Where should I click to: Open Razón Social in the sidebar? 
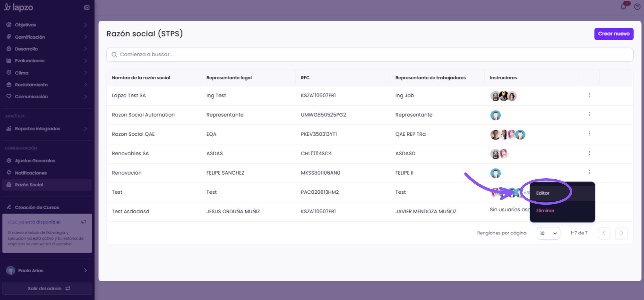(47, 185)
